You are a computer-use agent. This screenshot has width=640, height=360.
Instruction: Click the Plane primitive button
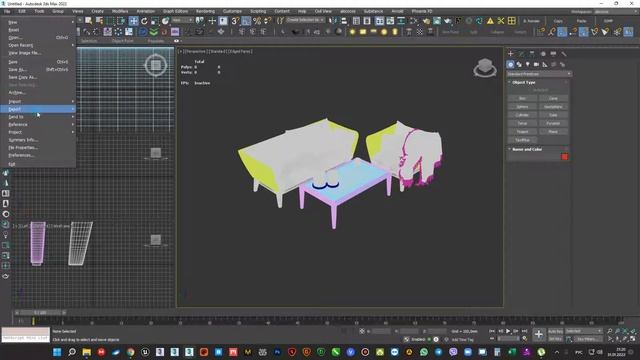click(x=553, y=131)
